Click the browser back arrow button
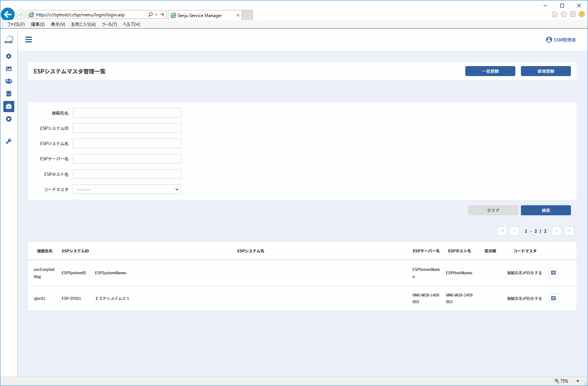The image size is (588, 386). 8,14
